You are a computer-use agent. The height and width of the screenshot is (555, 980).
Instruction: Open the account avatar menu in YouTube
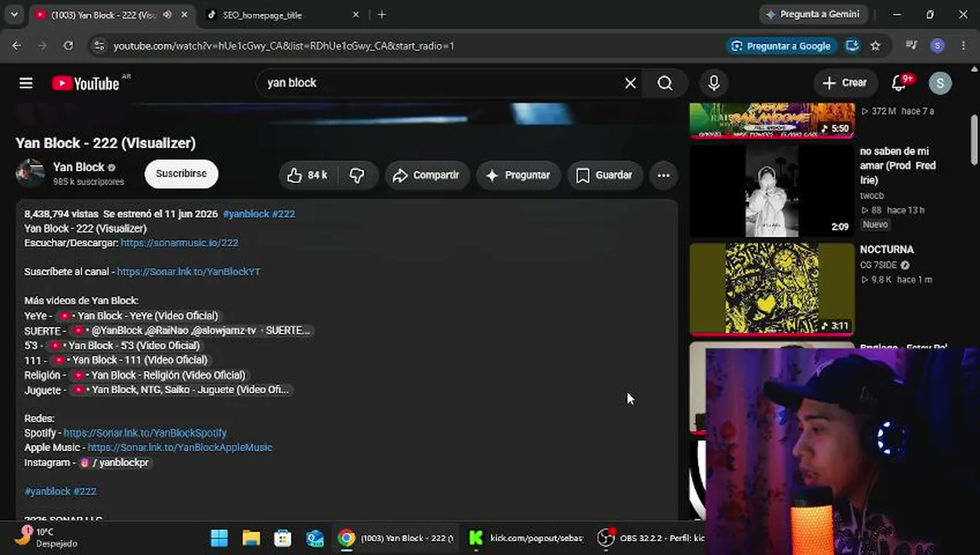940,83
